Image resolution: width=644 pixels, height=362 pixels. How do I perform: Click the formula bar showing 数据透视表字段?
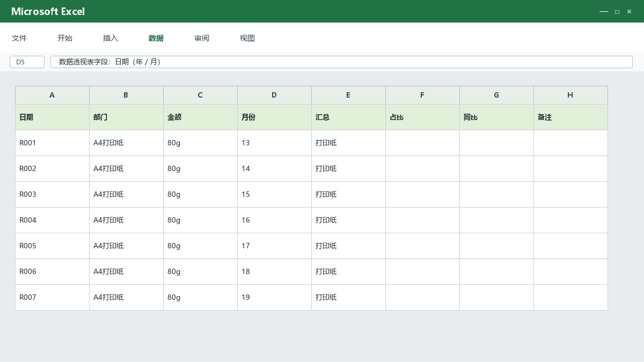click(341, 62)
